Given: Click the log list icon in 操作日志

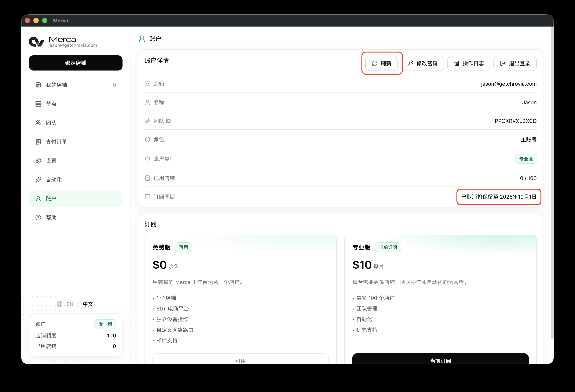Looking at the screenshot, I should coord(456,63).
